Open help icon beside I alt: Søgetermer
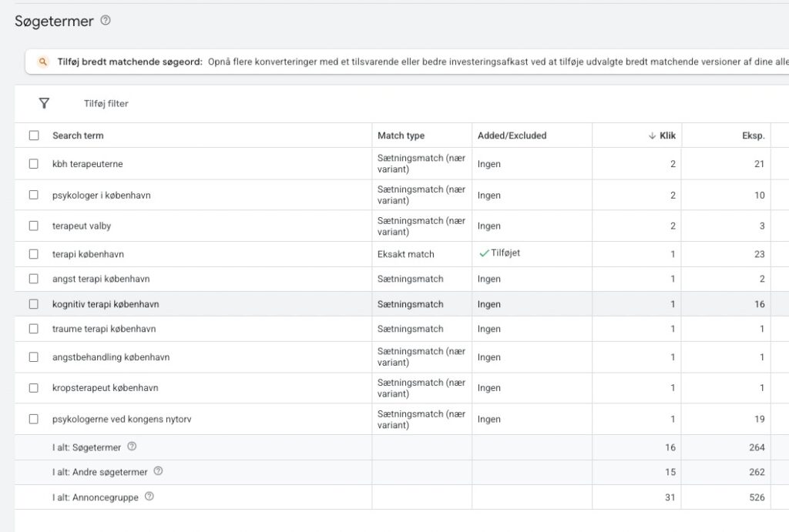 tap(132, 447)
